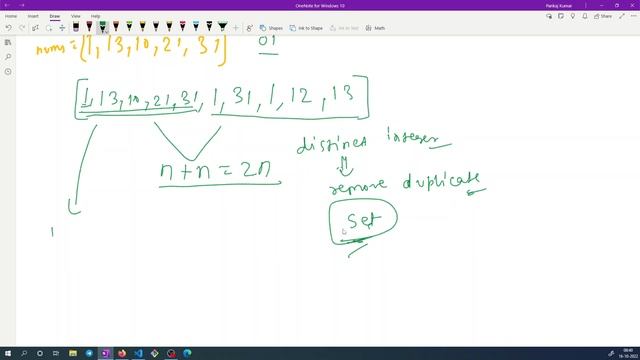Enter full screen mode with the expand arrows
Image resolution: width=640 pixels, height=360 pixels.
point(622,16)
